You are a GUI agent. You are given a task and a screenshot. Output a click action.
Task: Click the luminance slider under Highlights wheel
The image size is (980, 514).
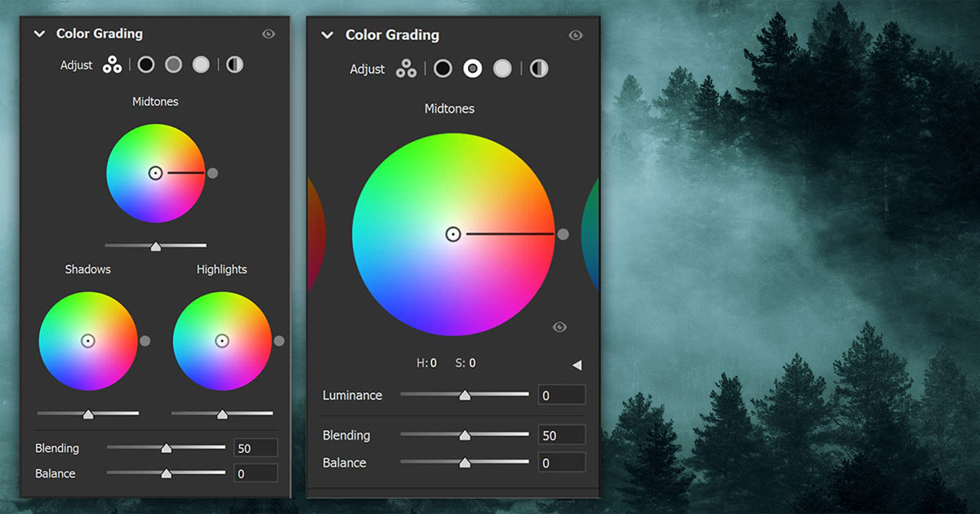point(222,414)
